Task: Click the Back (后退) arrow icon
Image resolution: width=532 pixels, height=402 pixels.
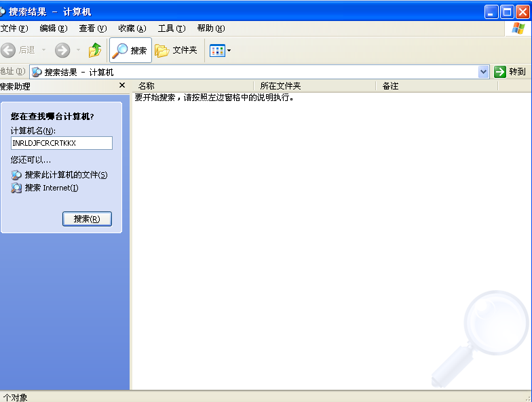Action: click(x=8, y=50)
